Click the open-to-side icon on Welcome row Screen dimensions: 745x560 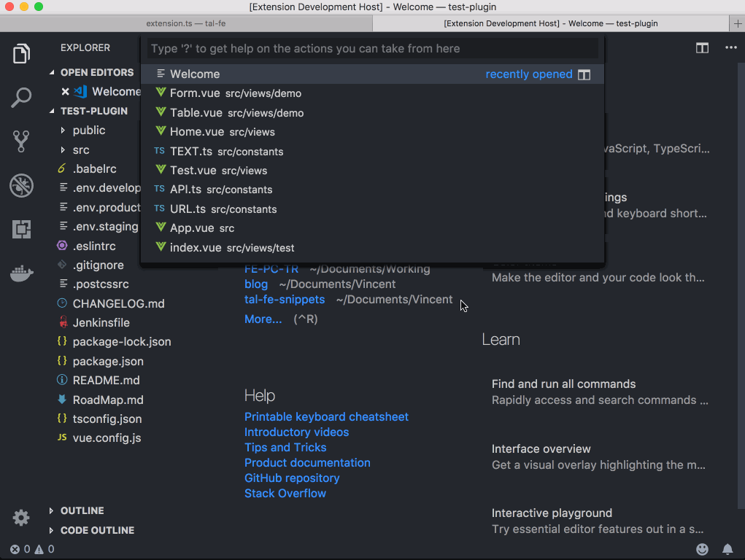[584, 74]
